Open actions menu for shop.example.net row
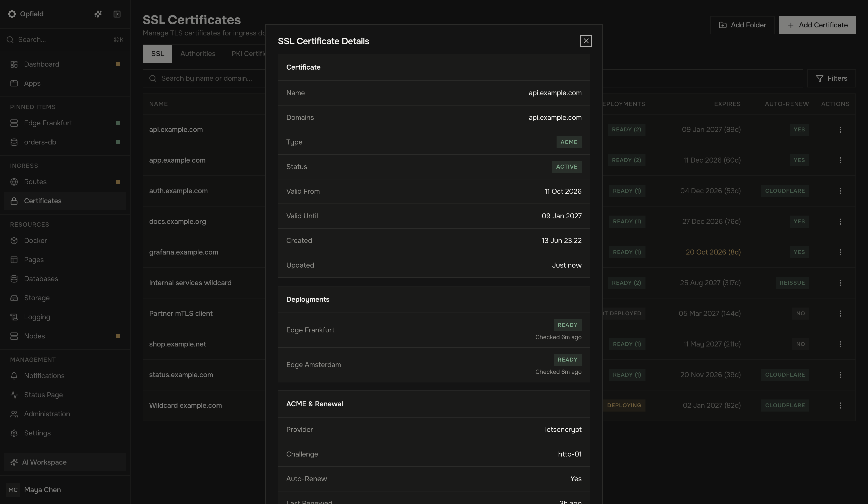Screen dimensions: 868x504 (x=840, y=344)
